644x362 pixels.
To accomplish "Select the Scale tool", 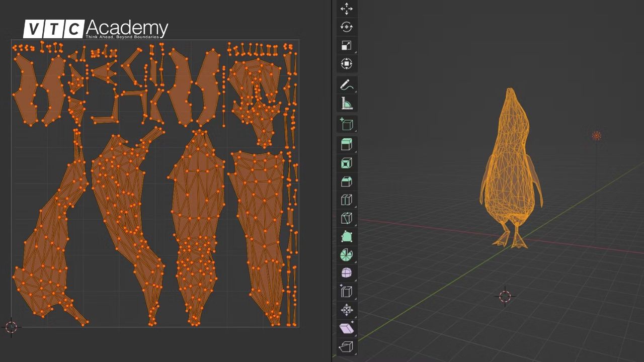I will point(346,45).
